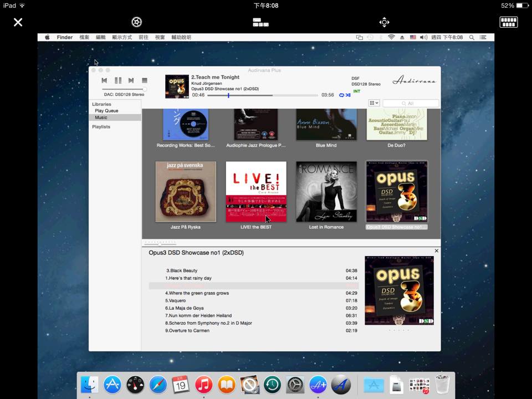Open the input source flag menu
This screenshot has height=399, width=532.
(x=413, y=37)
